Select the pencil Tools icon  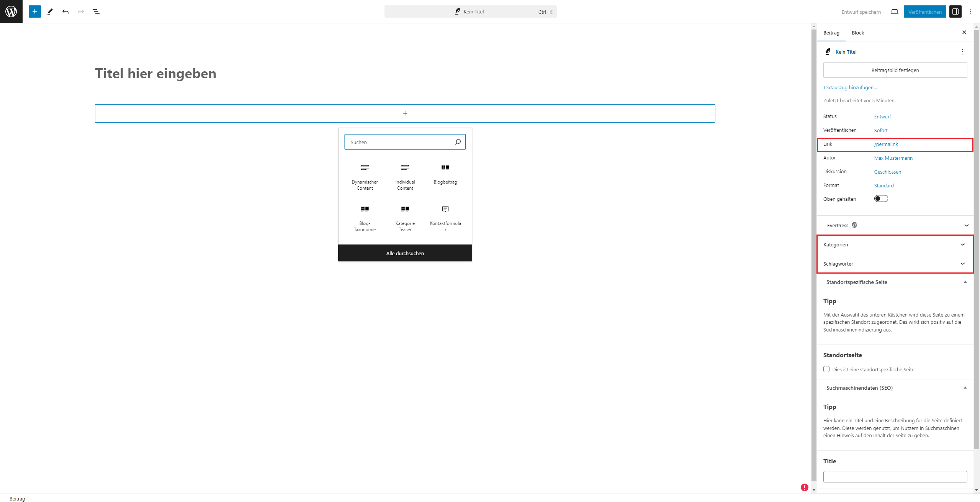50,11
